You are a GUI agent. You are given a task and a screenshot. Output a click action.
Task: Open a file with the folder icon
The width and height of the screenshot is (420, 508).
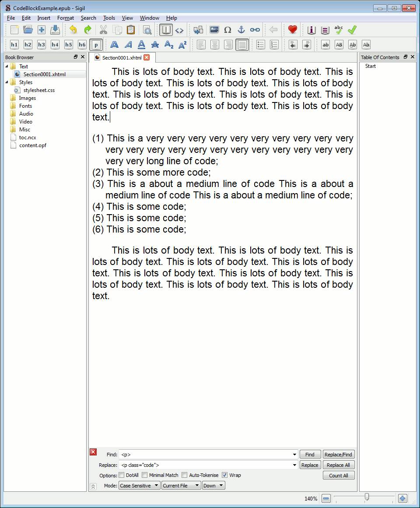click(x=28, y=30)
